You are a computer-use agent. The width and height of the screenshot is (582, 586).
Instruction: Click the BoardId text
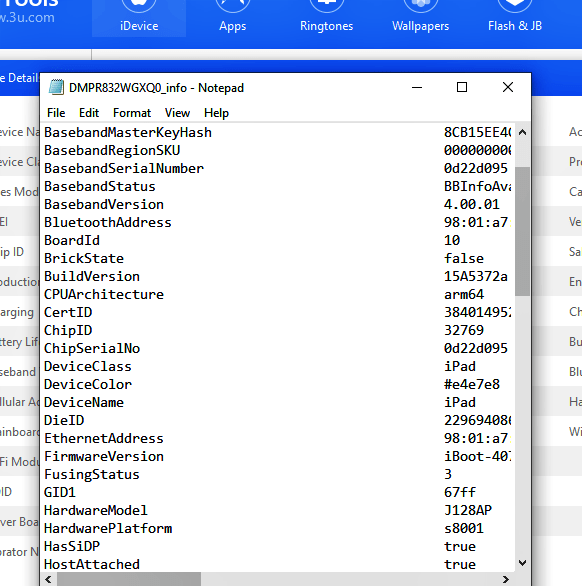[x=72, y=240]
